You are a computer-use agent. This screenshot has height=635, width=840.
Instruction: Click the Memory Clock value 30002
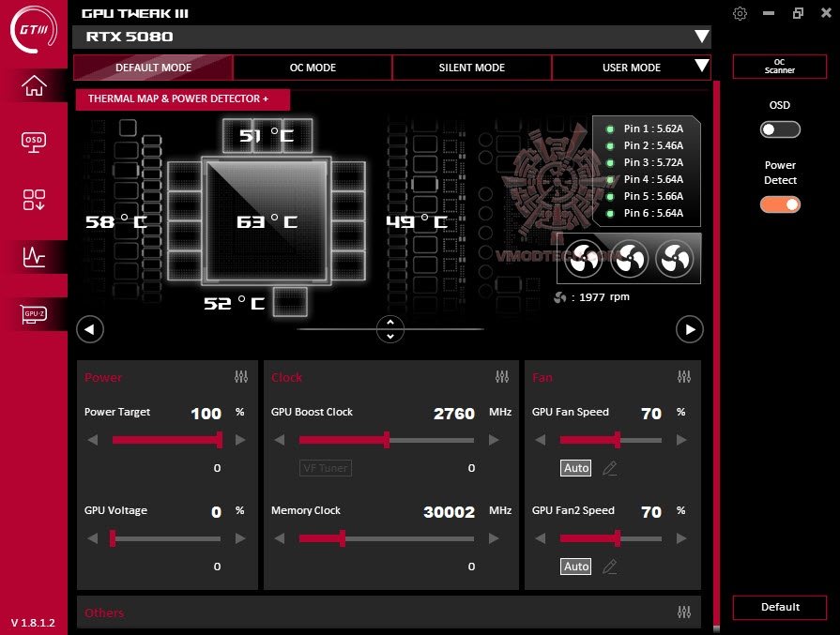point(449,512)
